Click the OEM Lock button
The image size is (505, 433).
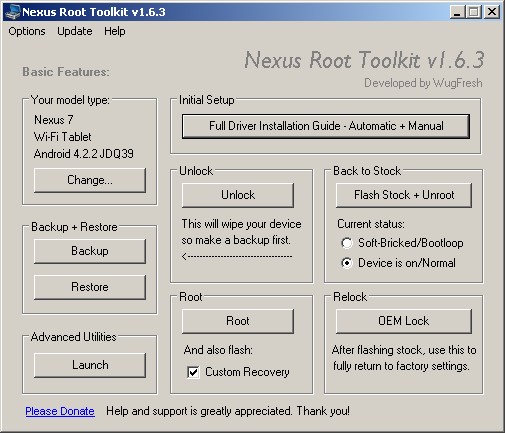pos(404,321)
